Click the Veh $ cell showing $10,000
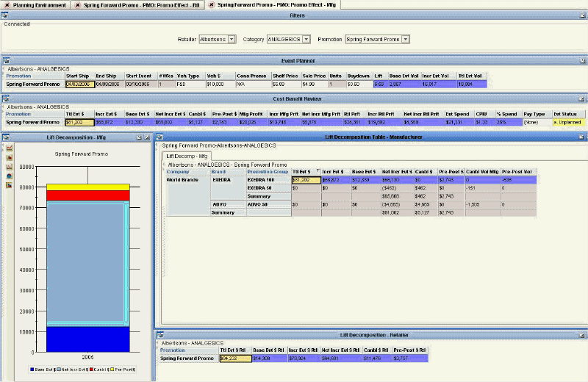588x382 pixels. pos(220,84)
